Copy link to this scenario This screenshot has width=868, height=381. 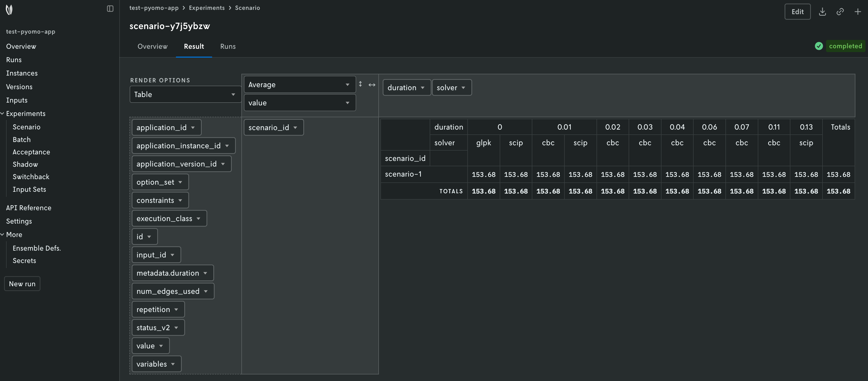(x=840, y=12)
